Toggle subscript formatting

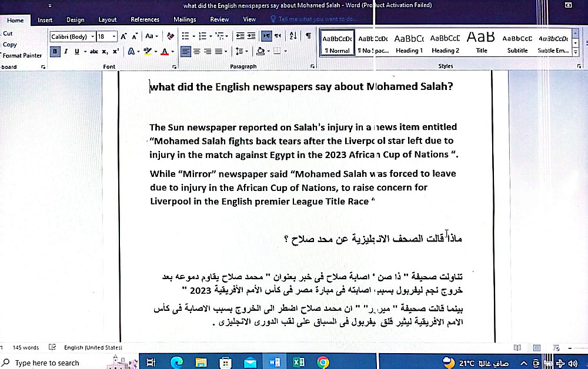[x=105, y=51]
